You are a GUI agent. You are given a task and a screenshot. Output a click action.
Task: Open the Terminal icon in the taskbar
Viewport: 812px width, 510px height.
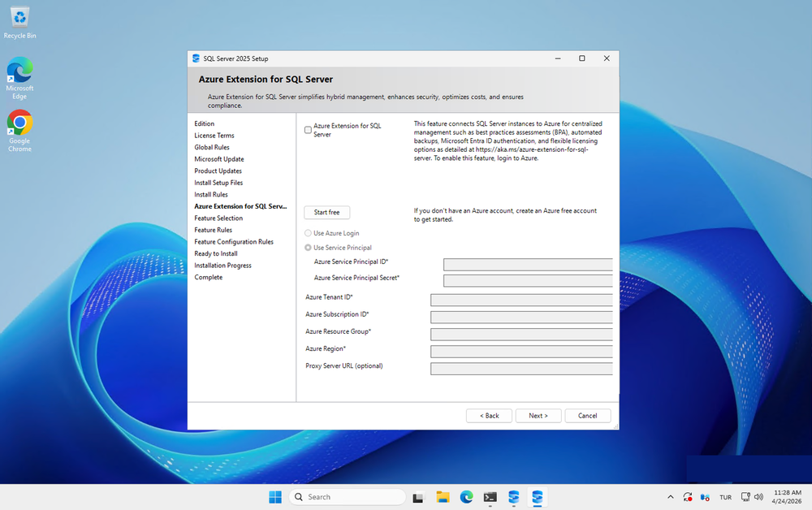click(490, 497)
